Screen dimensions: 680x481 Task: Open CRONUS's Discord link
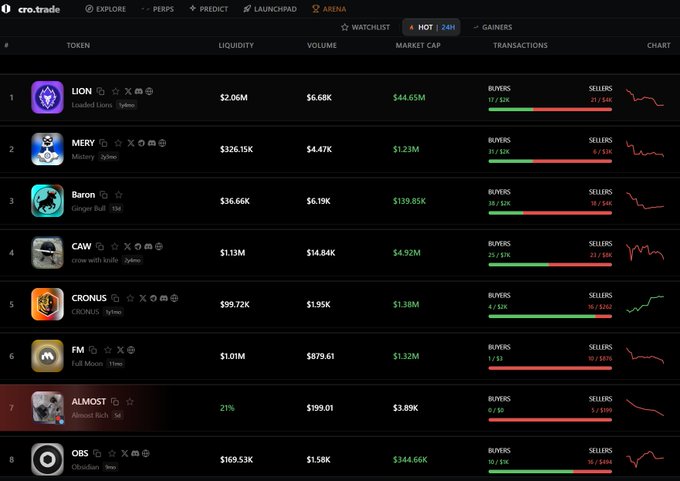pos(163,298)
